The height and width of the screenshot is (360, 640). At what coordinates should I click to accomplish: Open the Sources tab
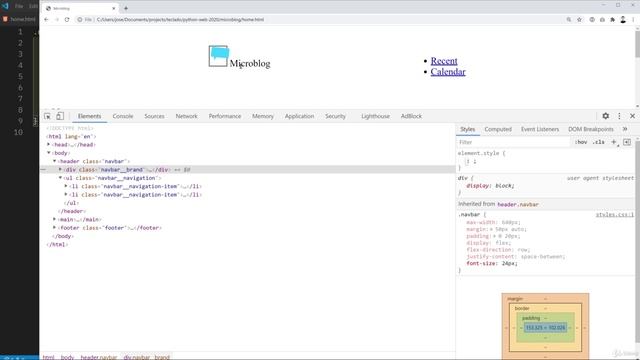pos(154,116)
